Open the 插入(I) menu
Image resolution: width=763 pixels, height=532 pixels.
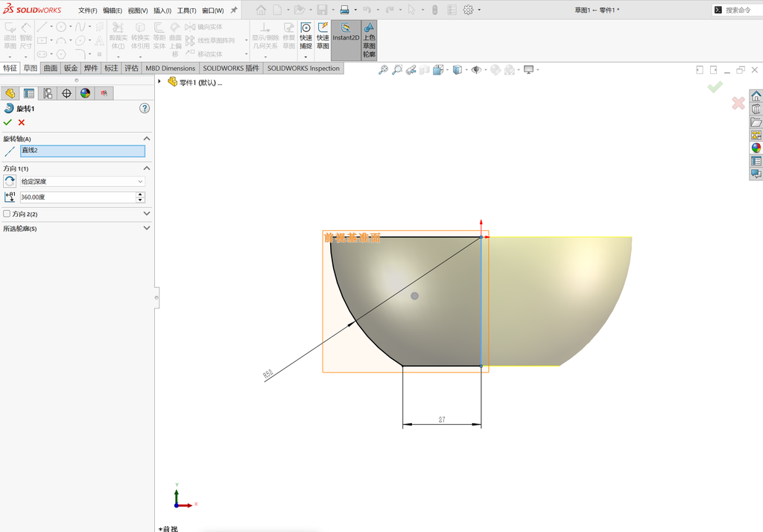[x=162, y=10]
